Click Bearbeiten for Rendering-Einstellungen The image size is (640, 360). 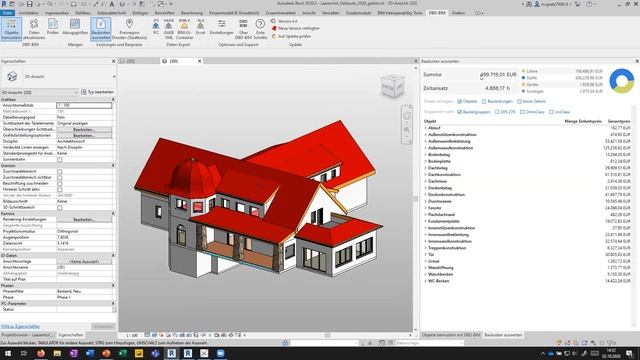pos(84,220)
